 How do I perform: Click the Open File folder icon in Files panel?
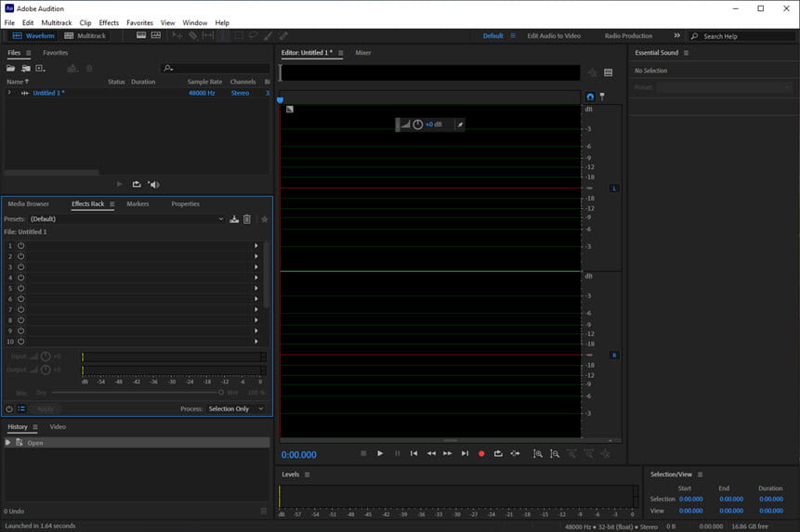pos(11,69)
